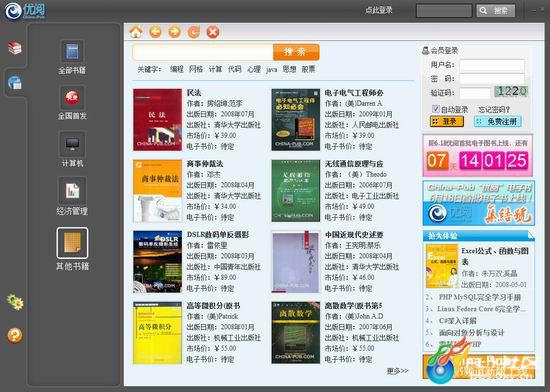Open the DSLR数码单反摄影 title link
The width and height of the screenshot is (550, 392).
click(217, 235)
